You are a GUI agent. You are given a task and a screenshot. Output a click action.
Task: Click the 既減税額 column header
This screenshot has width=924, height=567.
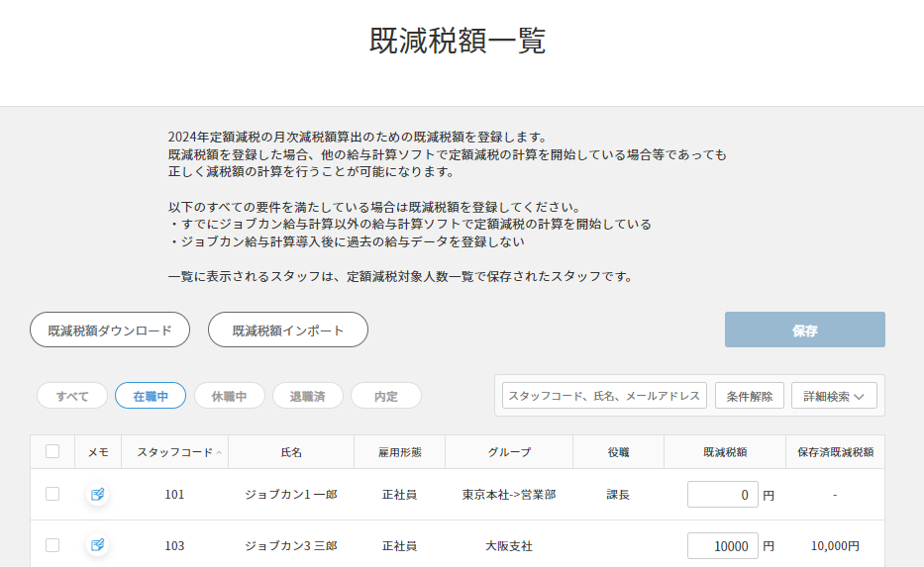tap(725, 452)
